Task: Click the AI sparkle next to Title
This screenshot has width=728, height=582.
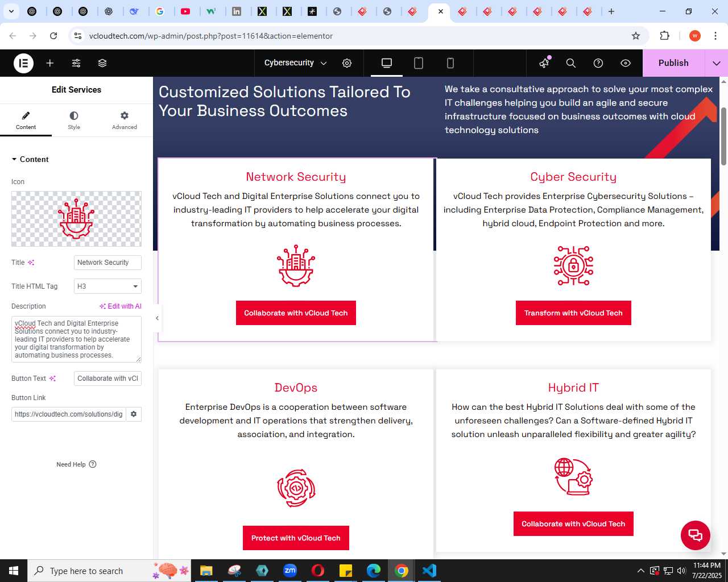Action: click(x=31, y=263)
